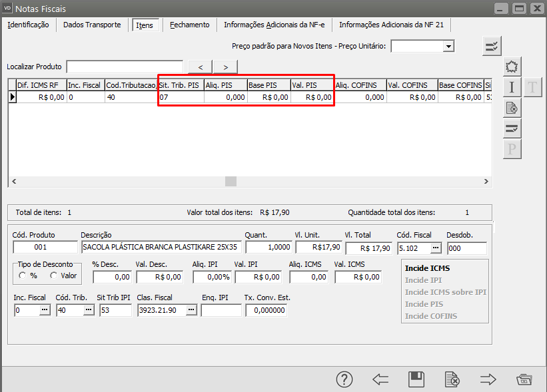Open the Clas. Fiscal lookup button

click(x=191, y=310)
